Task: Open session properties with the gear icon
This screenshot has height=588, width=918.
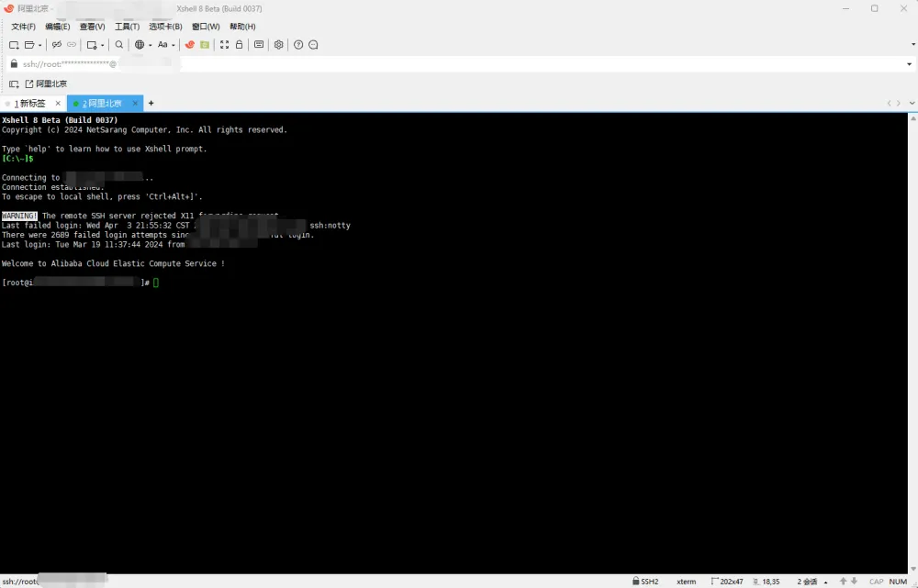Action: (x=279, y=44)
